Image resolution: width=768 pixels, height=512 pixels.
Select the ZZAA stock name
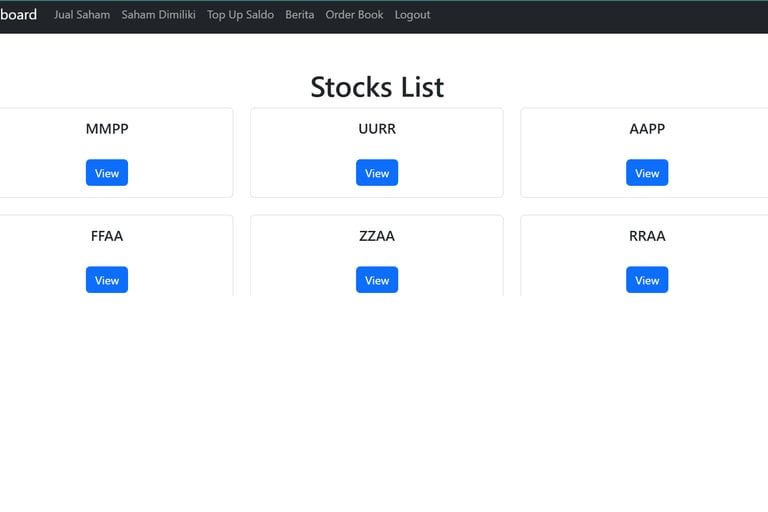click(x=377, y=236)
